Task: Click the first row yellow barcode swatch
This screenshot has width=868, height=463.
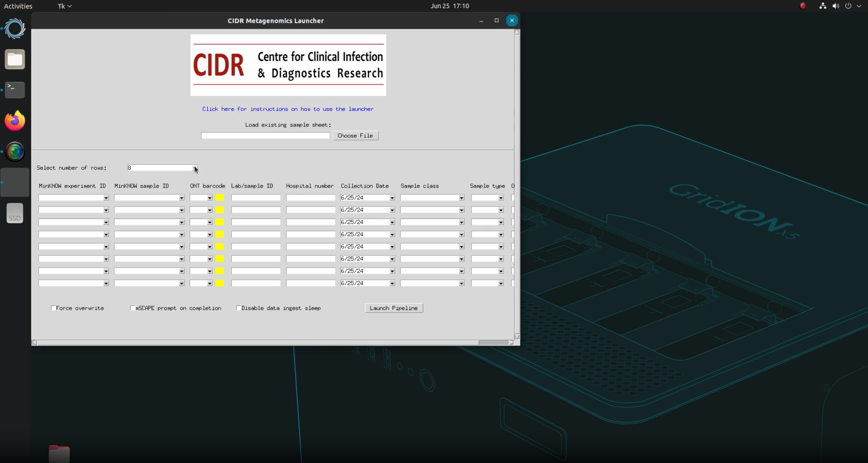Action: click(219, 198)
